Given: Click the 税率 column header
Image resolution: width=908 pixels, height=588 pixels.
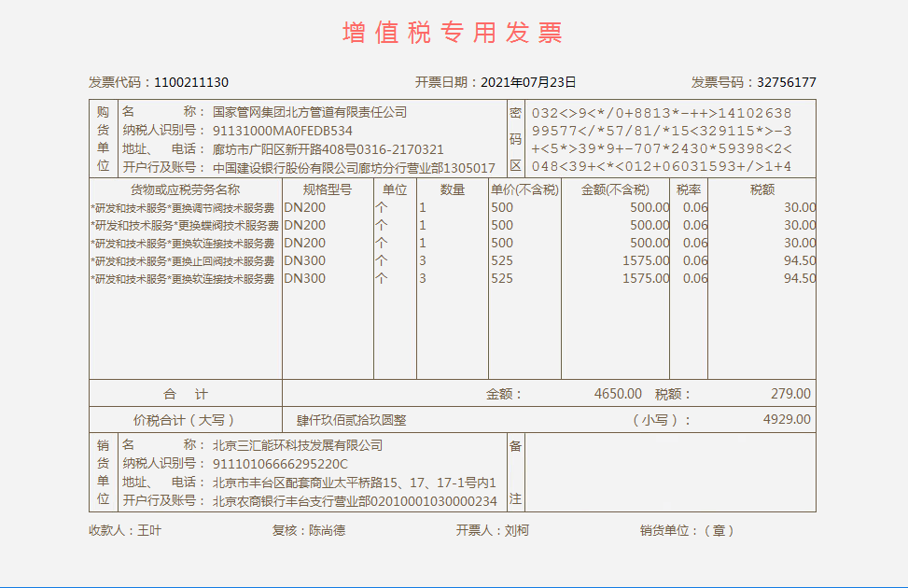Looking at the screenshot, I should click(689, 189).
